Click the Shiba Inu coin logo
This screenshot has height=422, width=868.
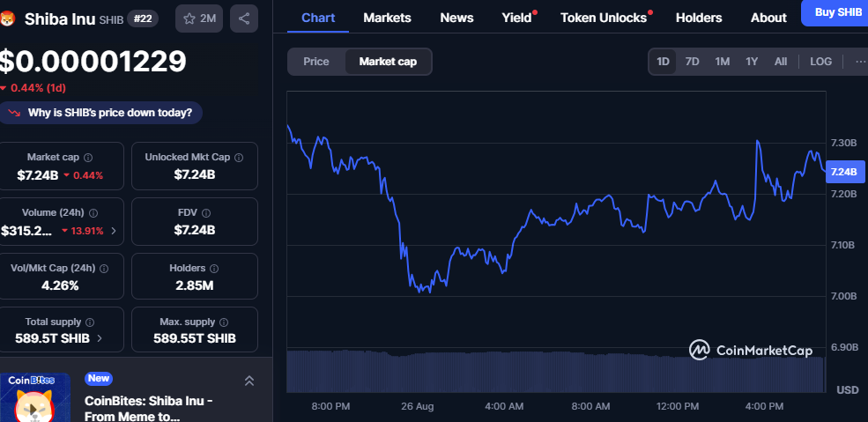pyautogui.click(x=7, y=19)
